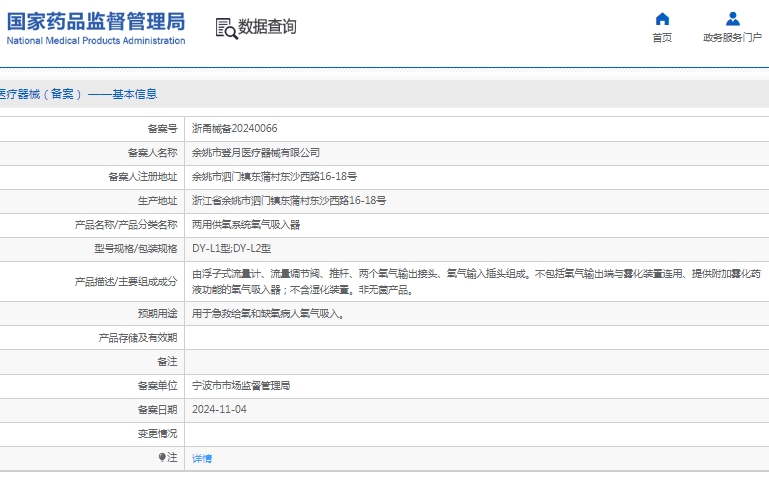The height and width of the screenshot is (480, 769).
Task: Click production address starting with 浙江省余姚市
Action: coord(289,201)
